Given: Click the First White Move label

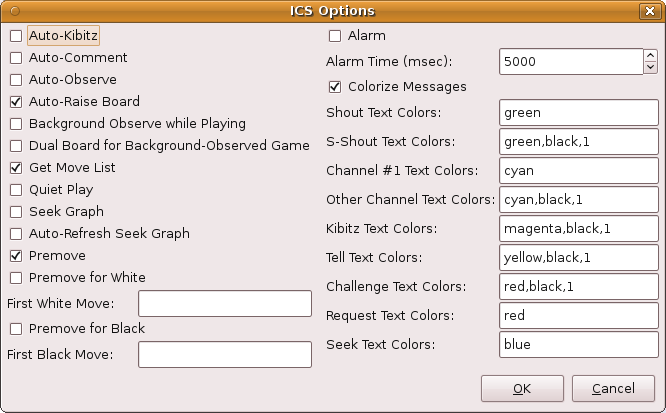Looking at the screenshot, I should [61, 303].
